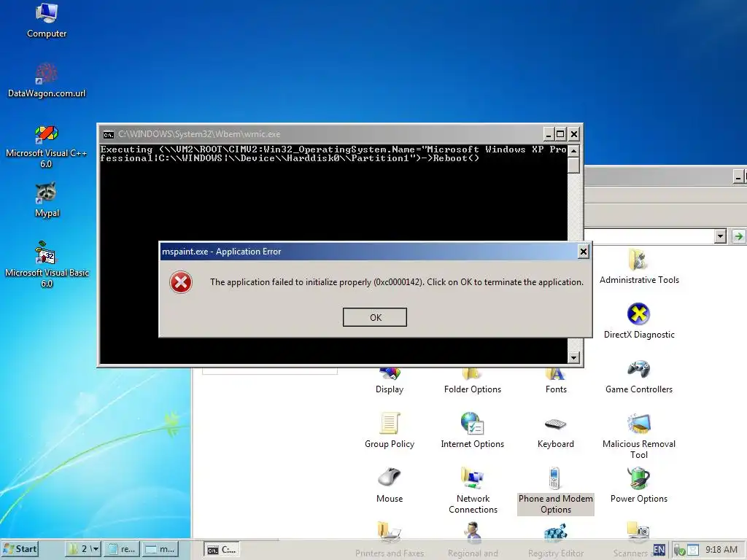Open Game Controllers in Control Panel
The image size is (747, 560).
639,376
